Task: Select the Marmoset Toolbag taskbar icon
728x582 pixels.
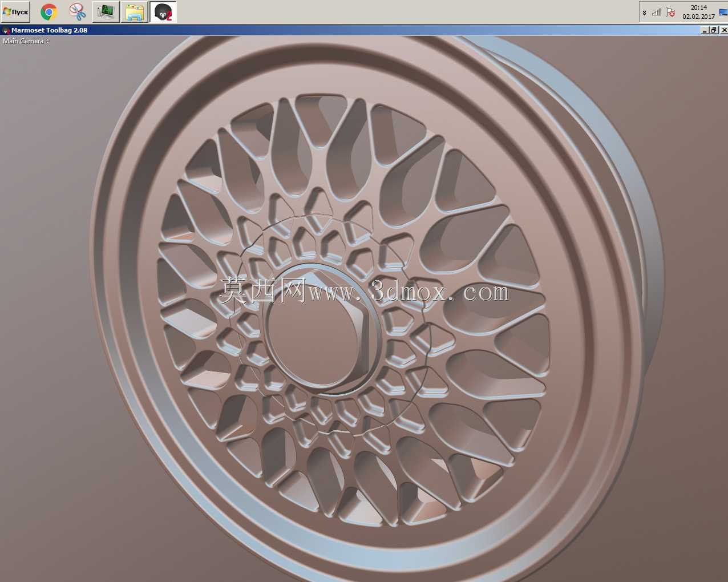Action: coord(163,12)
